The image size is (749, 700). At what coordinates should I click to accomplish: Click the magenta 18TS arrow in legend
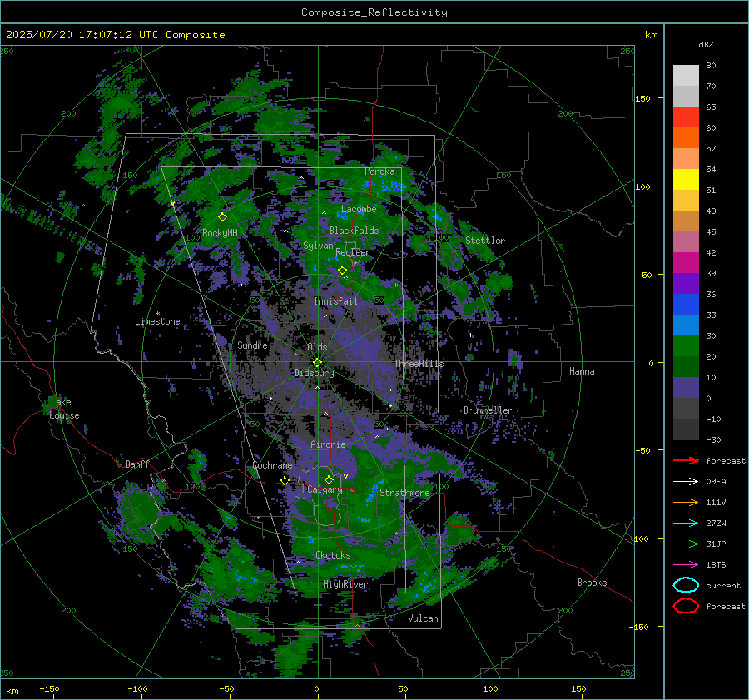click(x=686, y=565)
